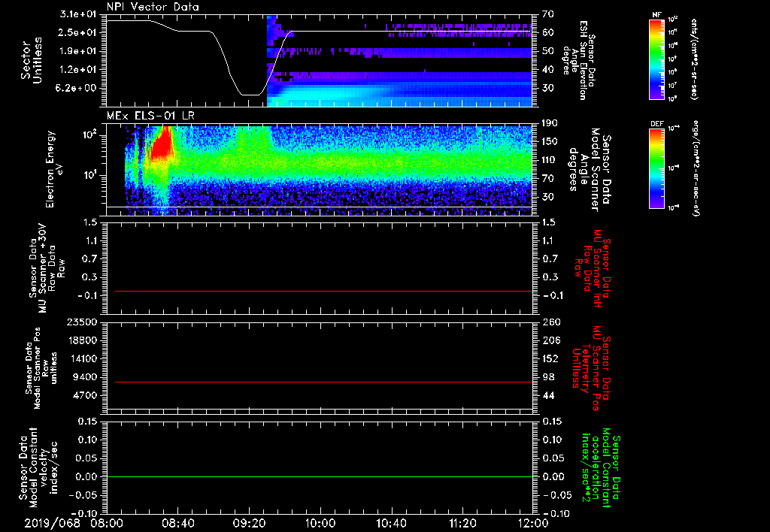Screen dimensions: 770x532
Task: Click the Sector Unitless axis title
Action: pyautogui.click(x=32, y=60)
